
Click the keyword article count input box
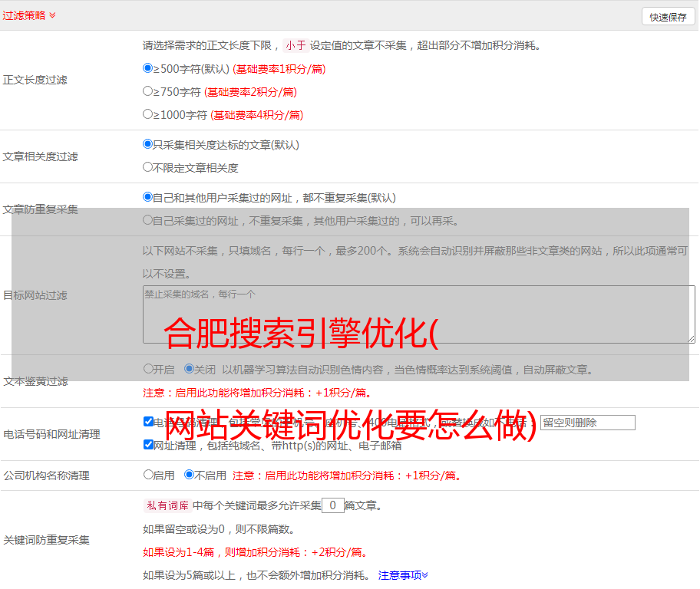tap(332, 505)
